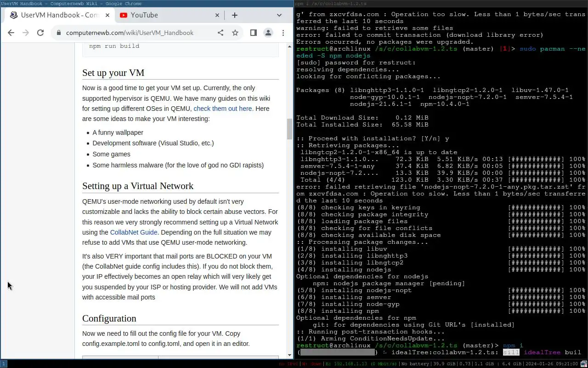Click 'Development software (Visual Studio, etc.)' bullet
The image size is (588, 368).
[x=153, y=143]
